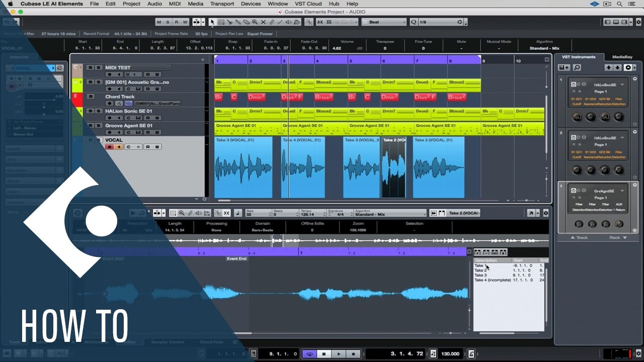This screenshot has height=362, width=644.
Task: Open Auto-Scroll settings dropdown arrow
Action: click(x=203, y=22)
